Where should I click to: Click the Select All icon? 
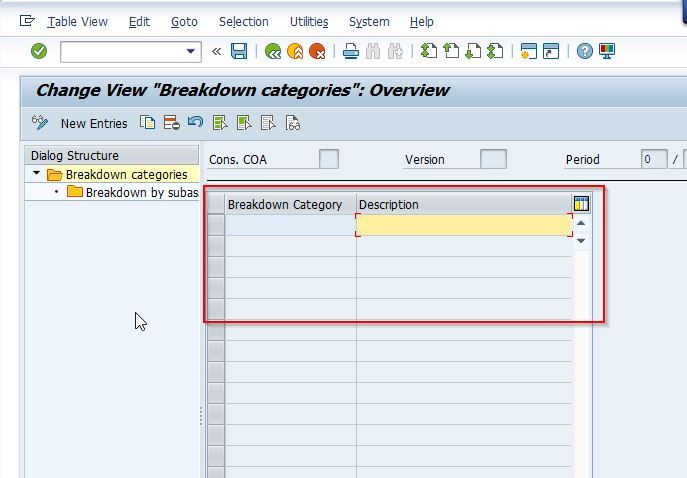click(x=220, y=123)
